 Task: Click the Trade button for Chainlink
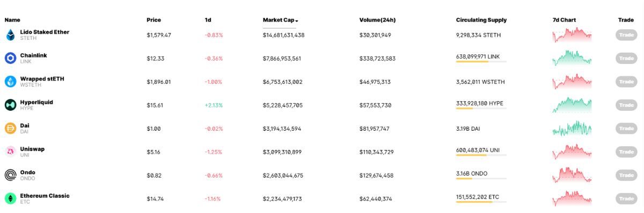coord(626,58)
